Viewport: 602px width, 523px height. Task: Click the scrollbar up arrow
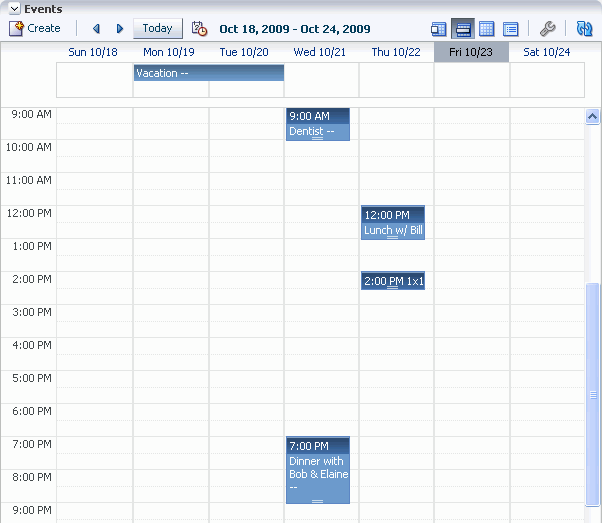pos(592,116)
